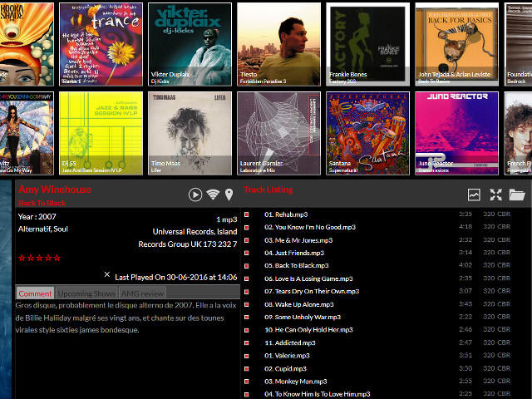Viewport: 532px width, 399px height.
Task: Switch to the Comment tab
Action: (35, 293)
